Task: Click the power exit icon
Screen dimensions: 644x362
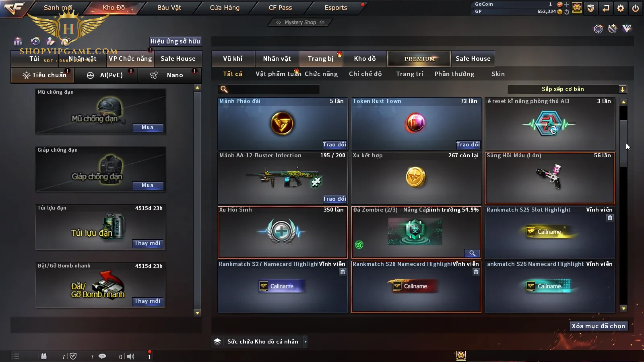Action: 635,8
